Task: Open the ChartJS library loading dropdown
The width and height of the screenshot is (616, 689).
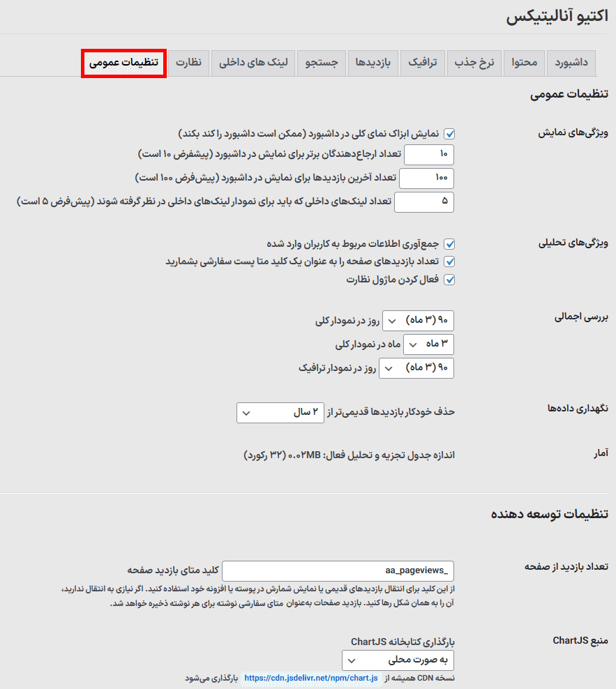Action: click(x=398, y=659)
